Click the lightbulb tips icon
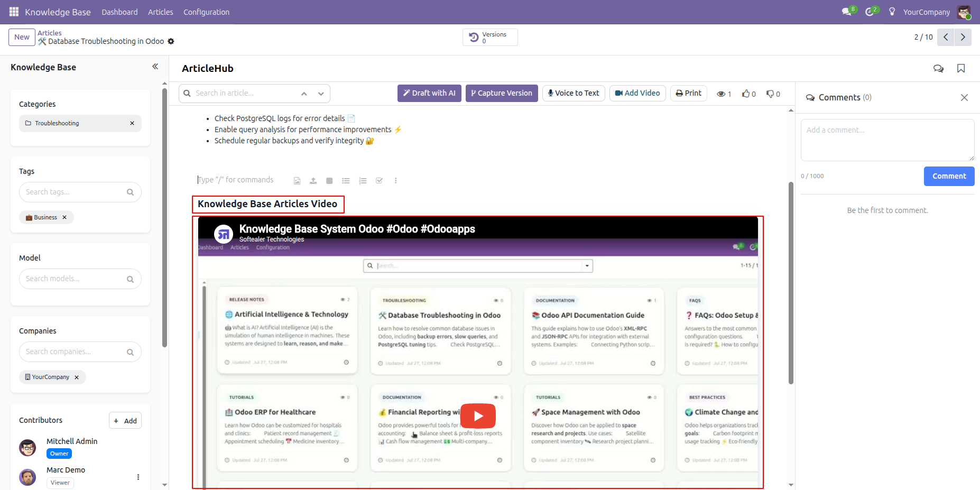 pyautogui.click(x=892, y=12)
